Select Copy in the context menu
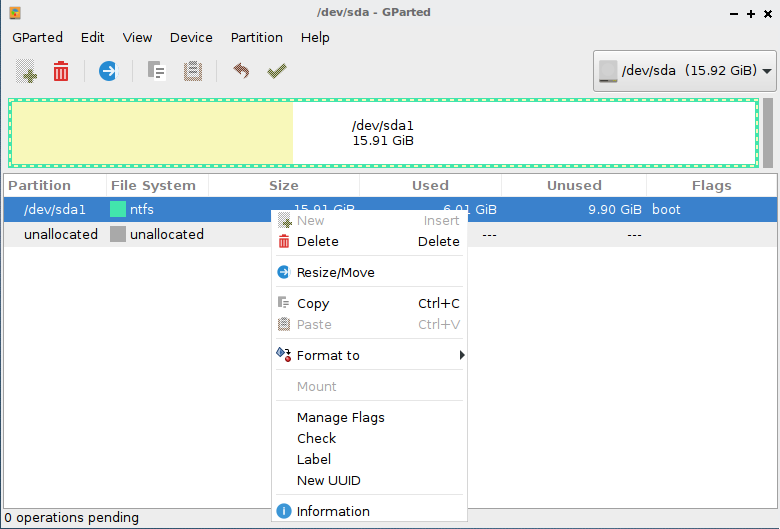Image resolution: width=780 pixels, height=529 pixels. tap(369, 303)
